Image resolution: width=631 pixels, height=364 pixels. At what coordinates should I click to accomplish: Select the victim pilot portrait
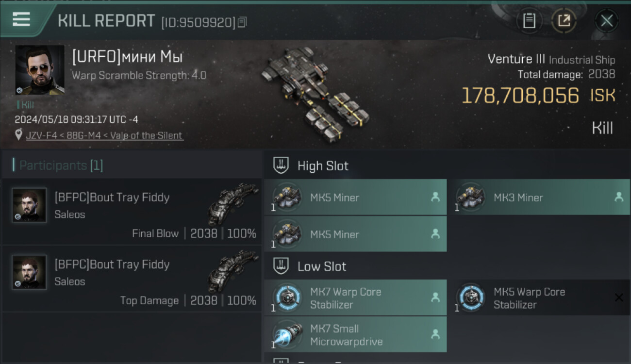[40, 70]
